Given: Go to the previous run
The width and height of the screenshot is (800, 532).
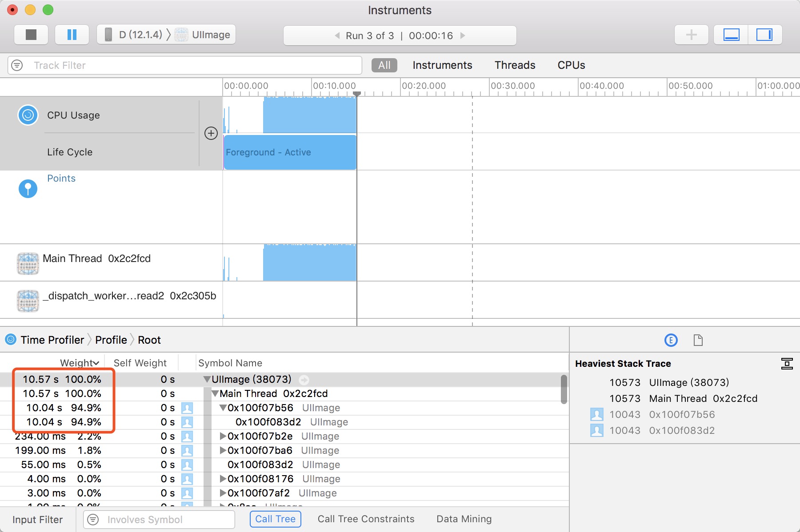Looking at the screenshot, I should tap(337, 36).
